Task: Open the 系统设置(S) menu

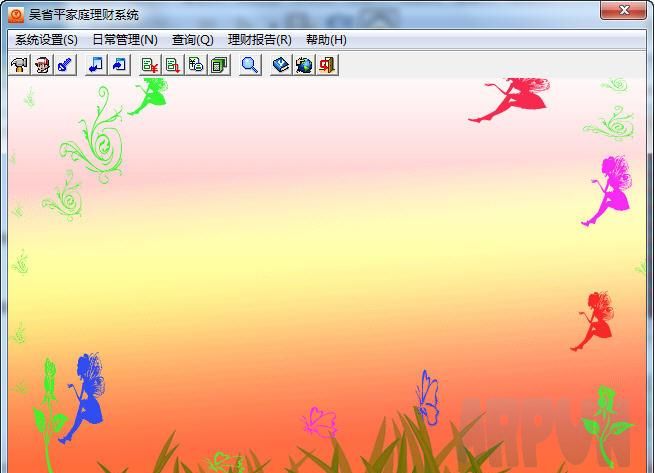Action: [x=46, y=40]
